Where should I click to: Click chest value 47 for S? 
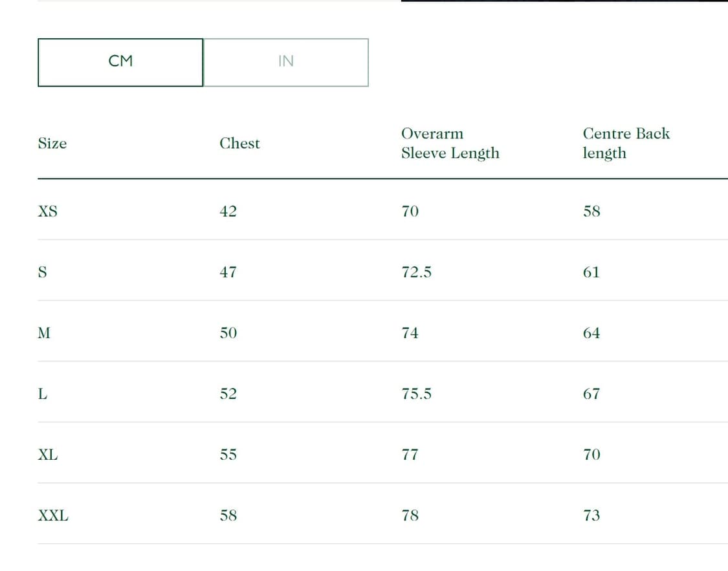pos(228,272)
